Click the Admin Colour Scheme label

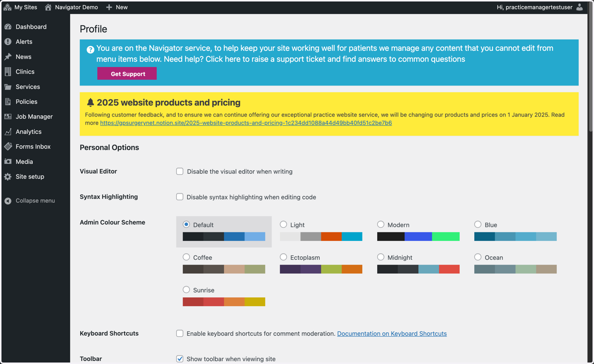tap(112, 223)
